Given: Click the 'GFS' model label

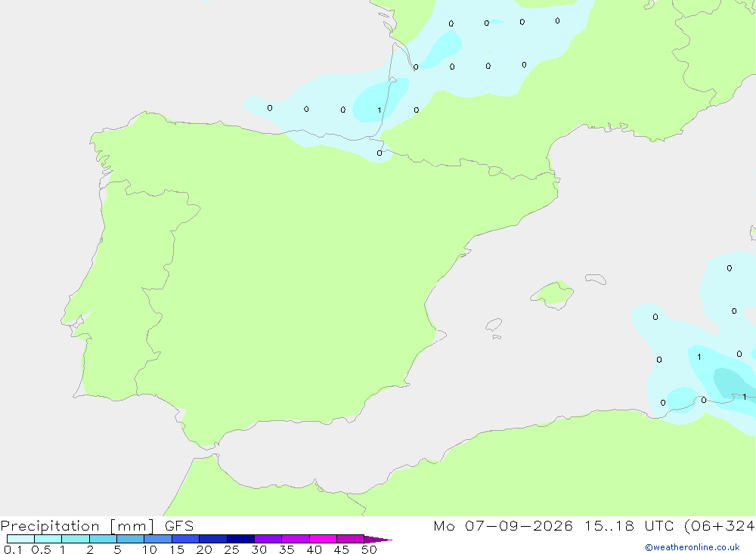Looking at the screenshot, I should 179,526.
